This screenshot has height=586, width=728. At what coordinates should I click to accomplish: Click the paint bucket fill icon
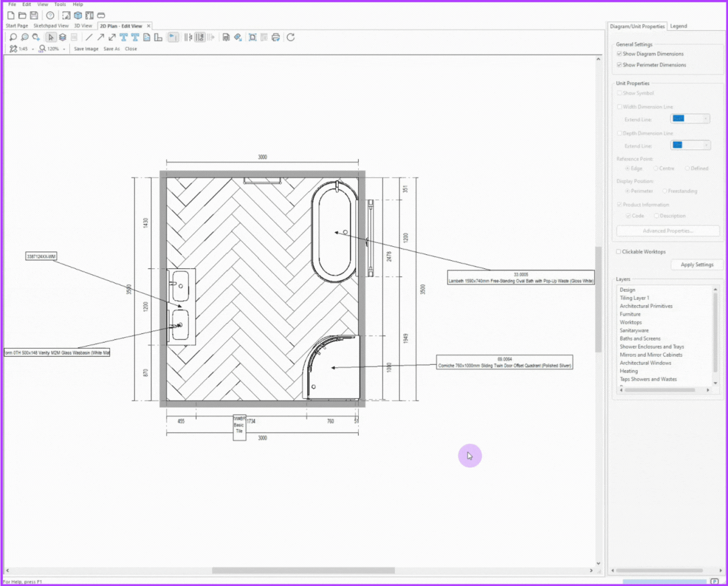238,37
